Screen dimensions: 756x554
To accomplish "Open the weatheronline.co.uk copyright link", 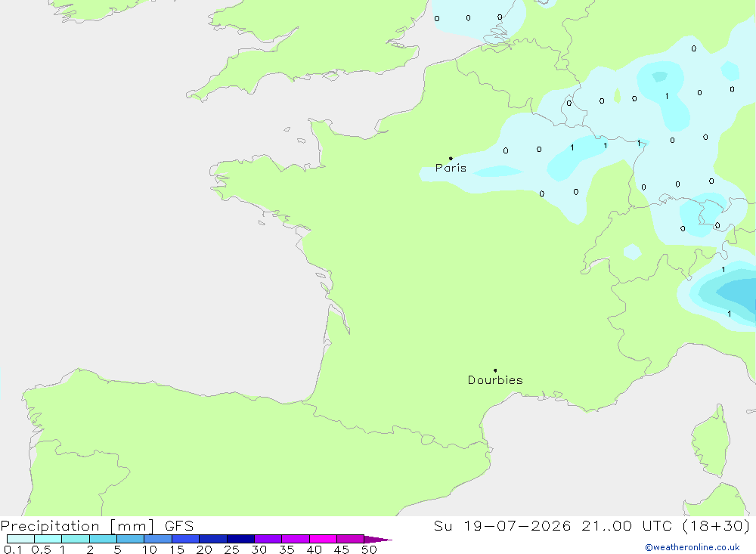I will [x=692, y=547].
